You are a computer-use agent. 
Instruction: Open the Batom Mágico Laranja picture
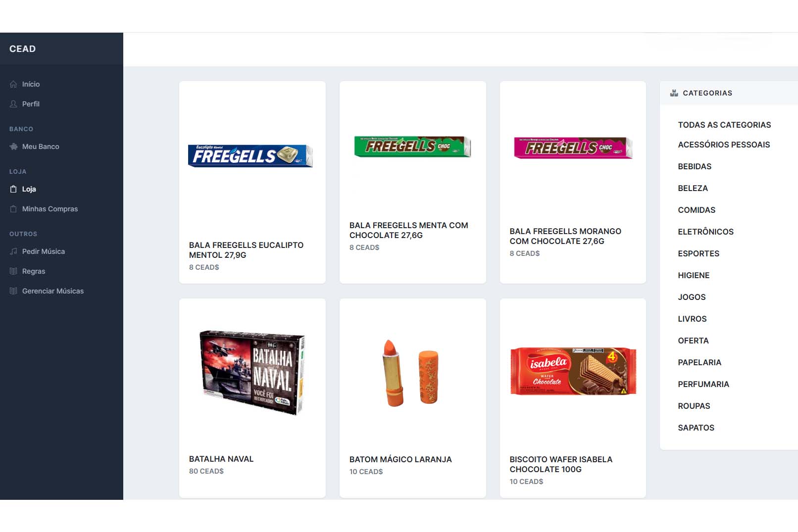coord(411,373)
